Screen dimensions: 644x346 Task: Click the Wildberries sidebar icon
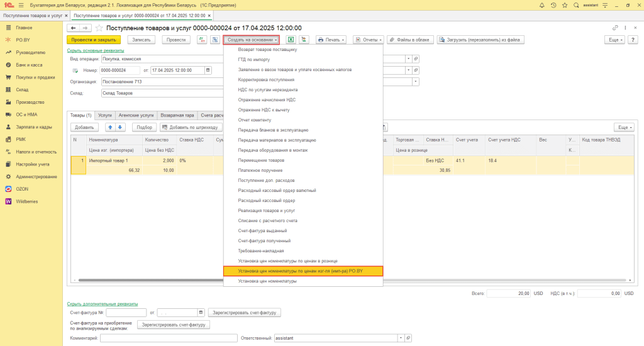click(8, 201)
